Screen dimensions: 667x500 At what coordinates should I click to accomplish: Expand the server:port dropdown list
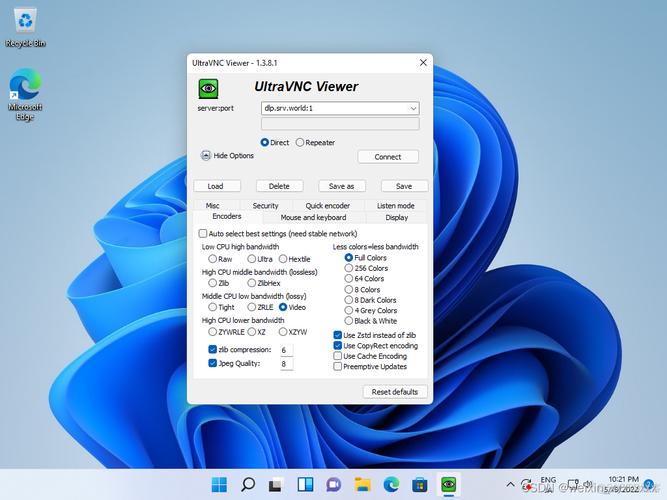[x=413, y=109]
